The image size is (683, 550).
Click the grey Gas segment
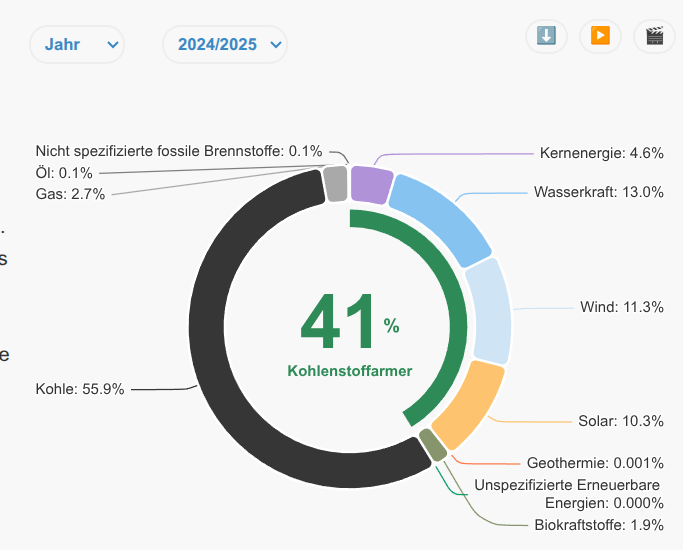336,184
